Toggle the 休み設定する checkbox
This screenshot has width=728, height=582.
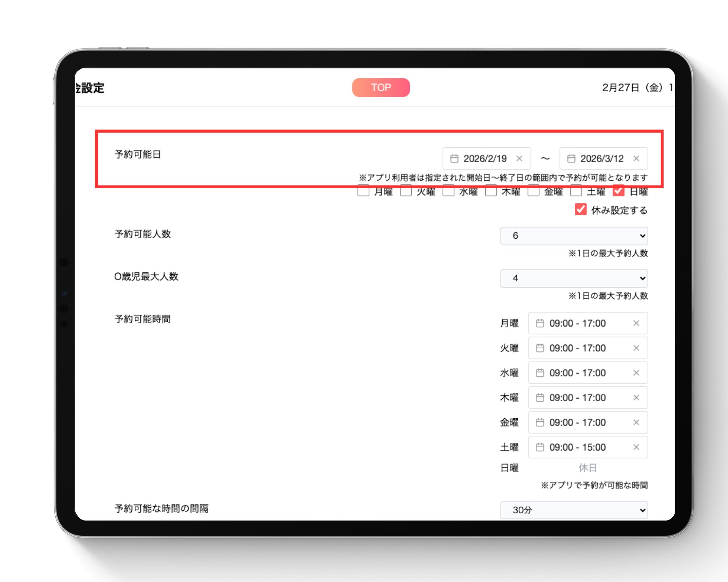click(x=581, y=210)
